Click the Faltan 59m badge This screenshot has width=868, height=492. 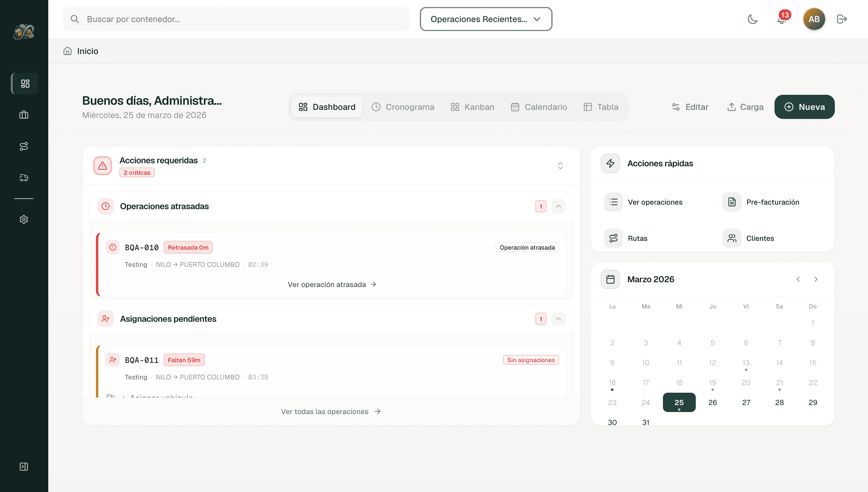[184, 360]
